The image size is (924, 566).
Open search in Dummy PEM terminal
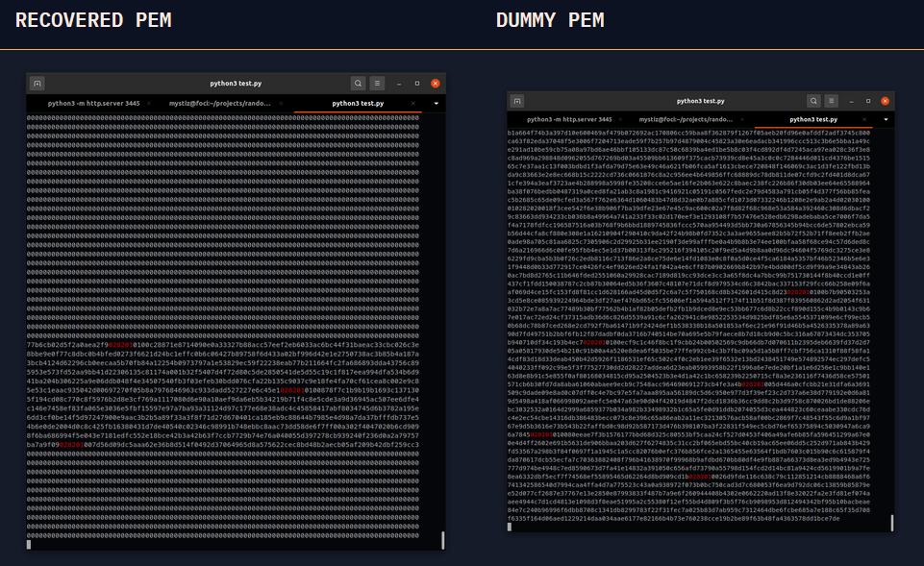[813, 101]
